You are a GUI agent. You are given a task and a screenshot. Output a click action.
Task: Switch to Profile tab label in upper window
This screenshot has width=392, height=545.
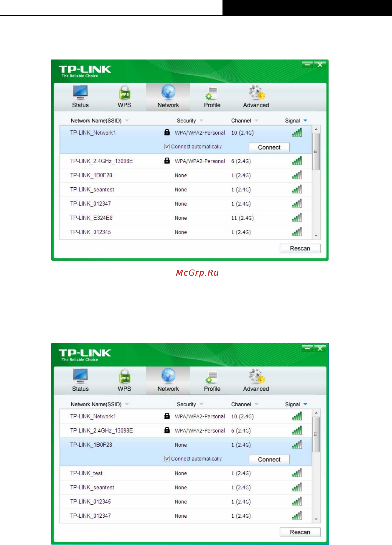click(212, 105)
